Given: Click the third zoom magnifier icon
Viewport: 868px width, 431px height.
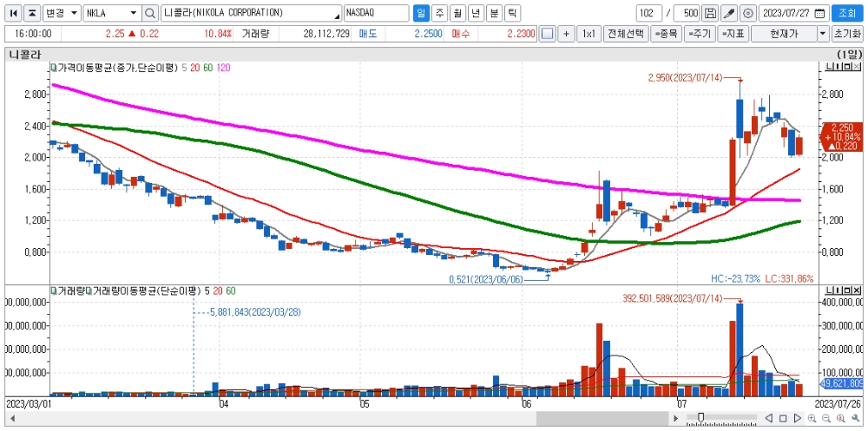Looking at the screenshot, I should (841, 418).
